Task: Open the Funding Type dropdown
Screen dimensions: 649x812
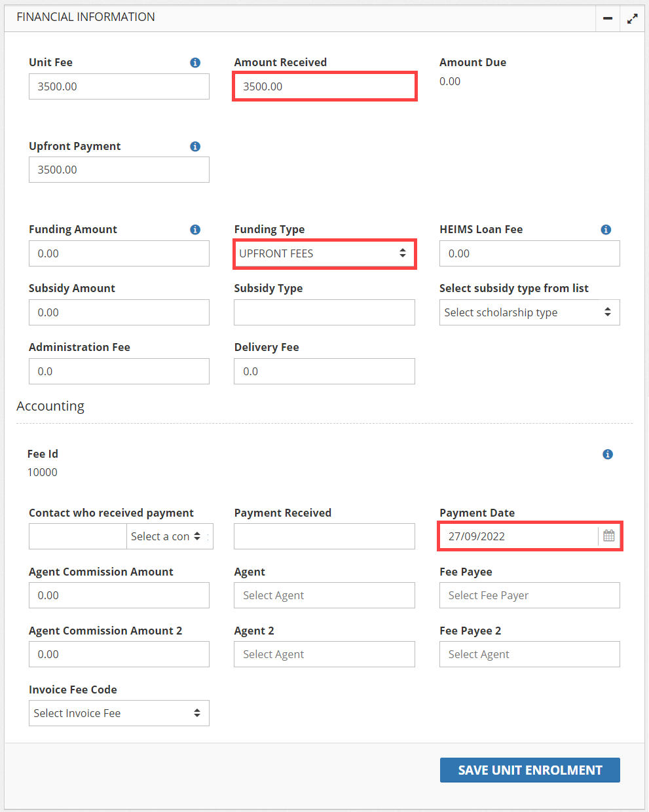Action: tap(324, 253)
